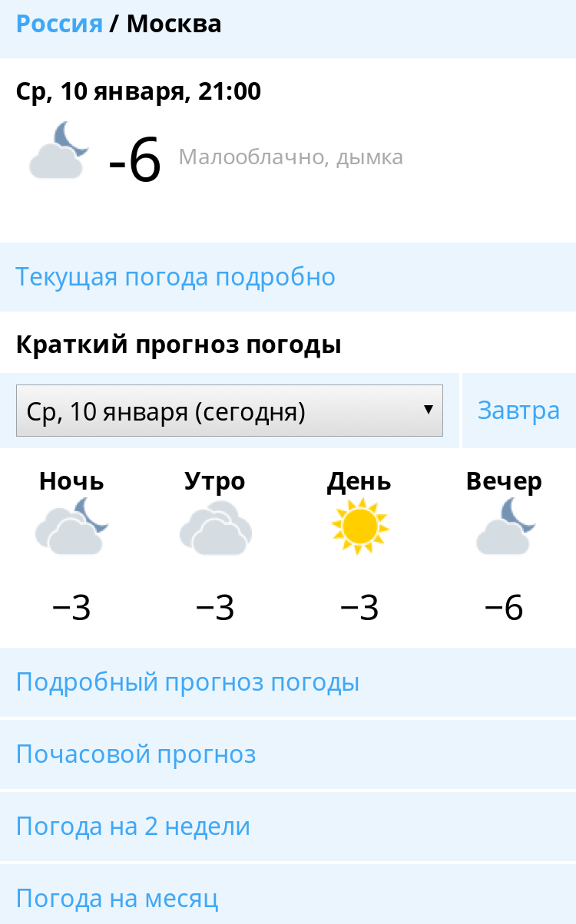Click the Малооблачно, дымка description
The height and width of the screenshot is (924, 576).
pos(291,157)
